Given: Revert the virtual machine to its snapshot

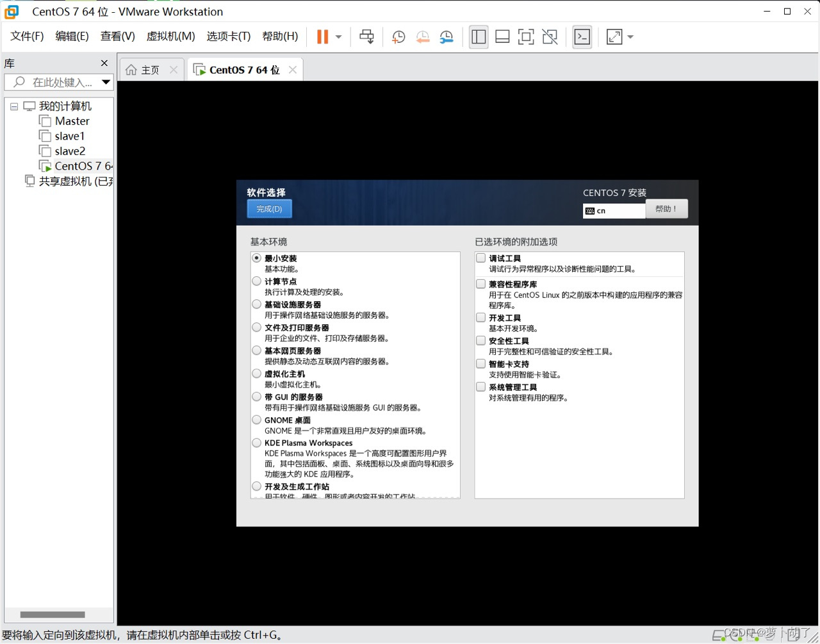Looking at the screenshot, I should coord(422,37).
